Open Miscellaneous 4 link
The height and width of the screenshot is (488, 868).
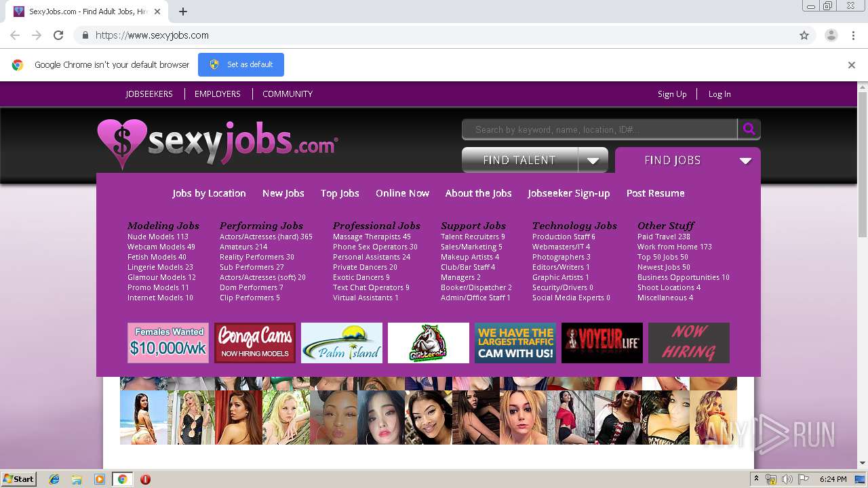(x=665, y=298)
